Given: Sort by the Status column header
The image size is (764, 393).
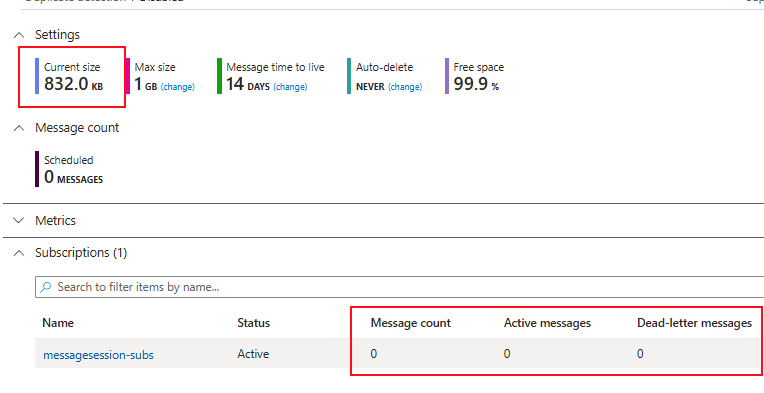Looking at the screenshot, I should [x=253, y=323].
